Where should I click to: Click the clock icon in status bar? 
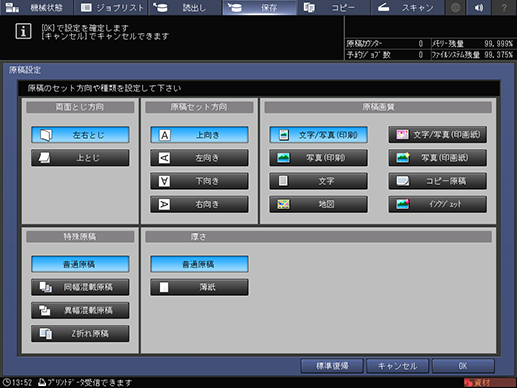click(6, 382)
